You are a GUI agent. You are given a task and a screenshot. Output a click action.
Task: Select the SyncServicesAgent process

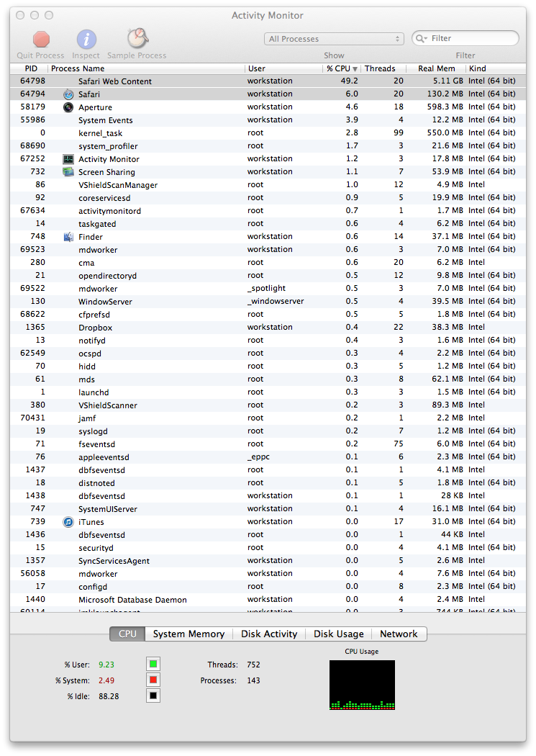coord(268,561)
